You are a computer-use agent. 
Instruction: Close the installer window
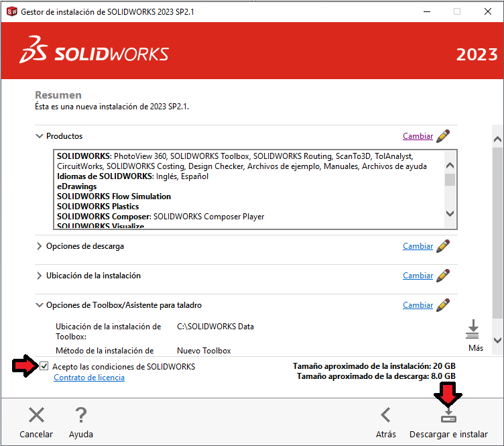pyautogui.click(x=488, y=11)
